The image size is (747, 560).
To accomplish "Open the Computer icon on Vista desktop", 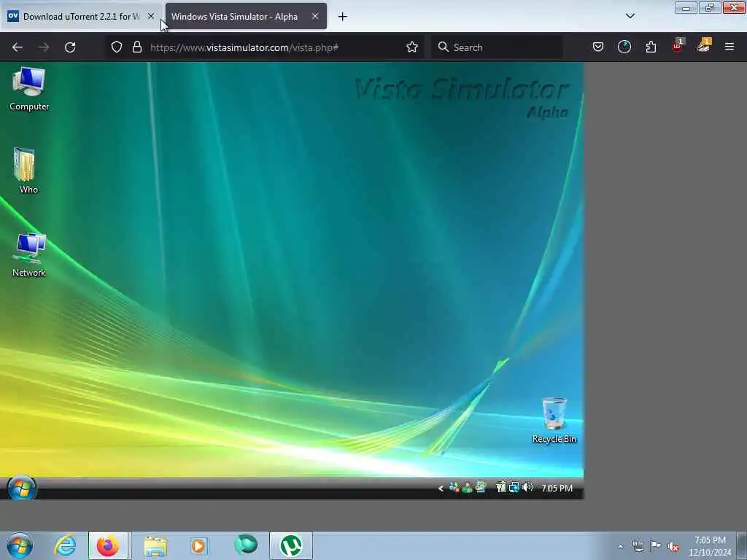I will pos(29,90).
